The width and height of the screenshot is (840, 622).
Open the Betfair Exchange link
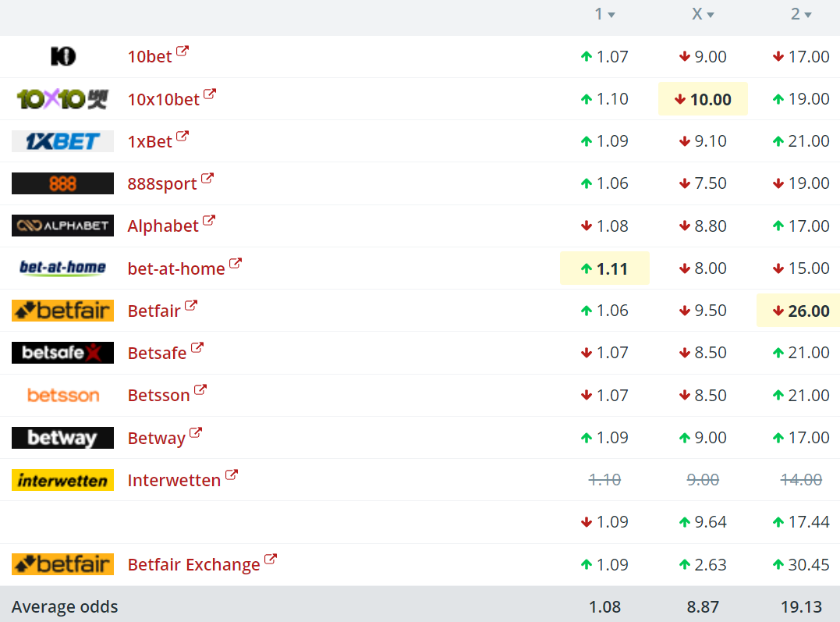click(x=193, y=564)
